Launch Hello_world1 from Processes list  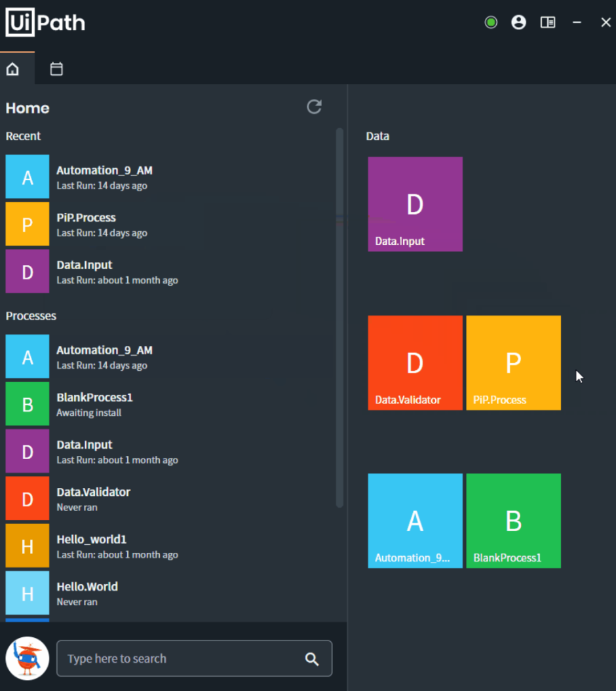click(91, 546)
